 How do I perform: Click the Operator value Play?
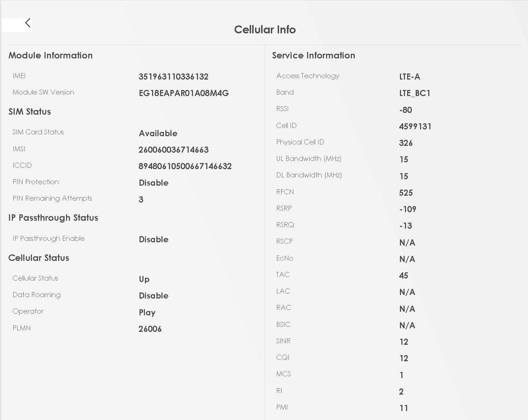pyautogui.click(x=147, y=312)
